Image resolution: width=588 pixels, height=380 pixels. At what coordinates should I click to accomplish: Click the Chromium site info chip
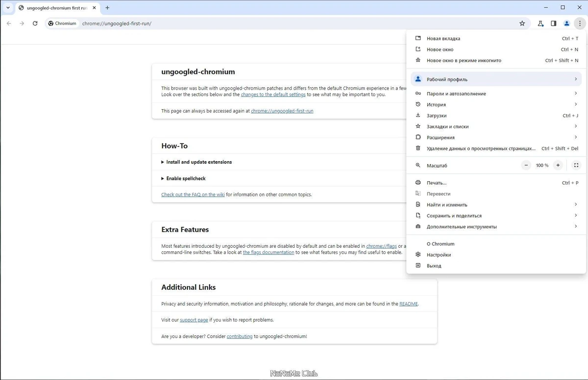point(62,23)
